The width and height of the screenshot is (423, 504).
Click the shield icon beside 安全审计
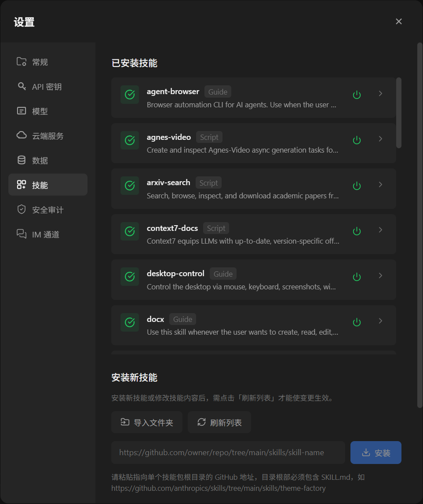pyautogui.click(x=21, y=209)
